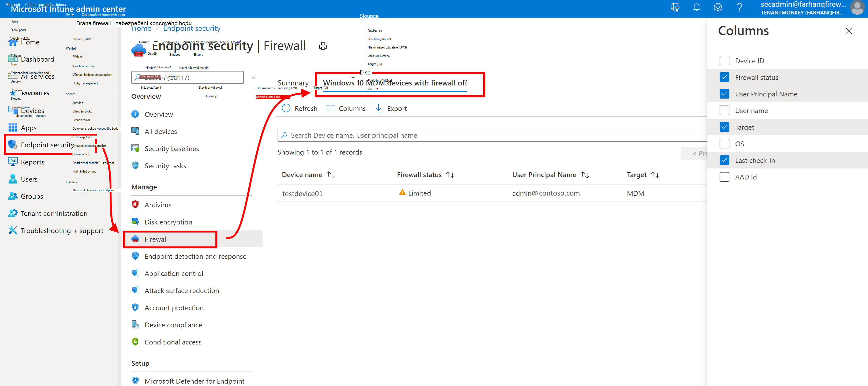This screenshot has width=868, height=386.
Task: Click the Account protection icon
Action: click(x=136, y=307)
